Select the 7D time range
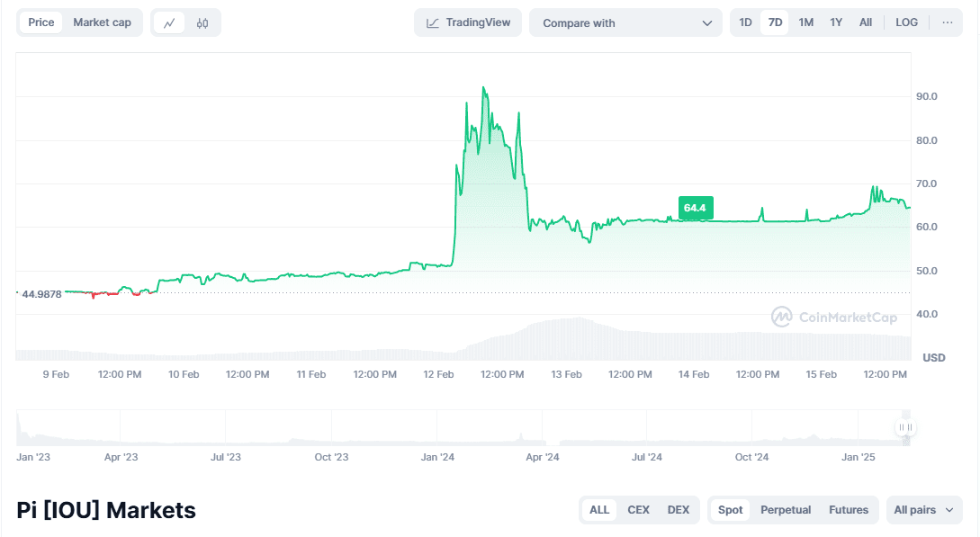Screen dimensions: 980x537 coord(775,22)
